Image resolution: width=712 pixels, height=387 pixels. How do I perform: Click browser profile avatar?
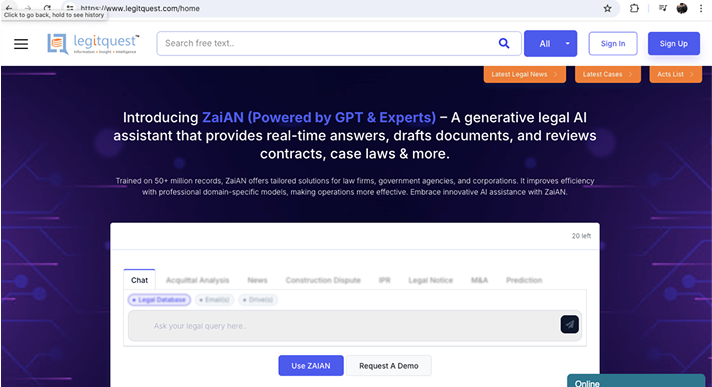(x=682, y=8)
